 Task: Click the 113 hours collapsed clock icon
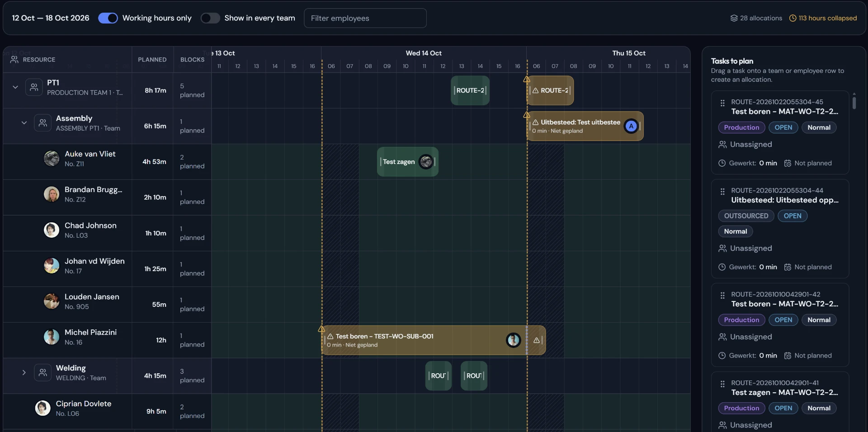(x=793, y=18)
